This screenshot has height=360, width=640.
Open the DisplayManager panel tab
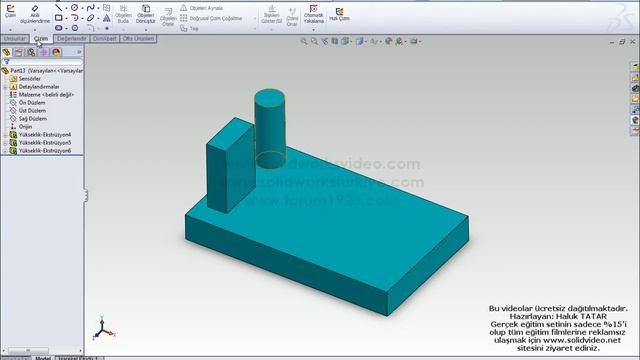coord(56,52)
